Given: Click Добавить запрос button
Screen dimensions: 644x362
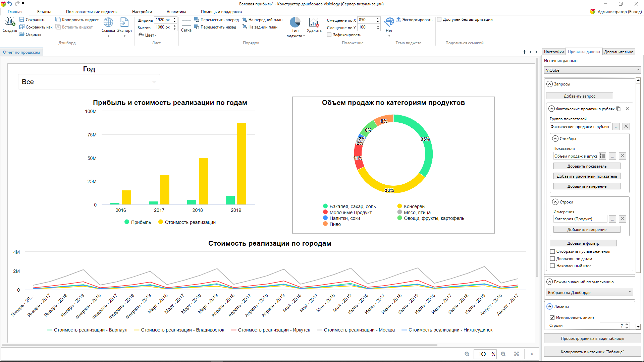Looking at the screenshot, I should pos(579,96).
